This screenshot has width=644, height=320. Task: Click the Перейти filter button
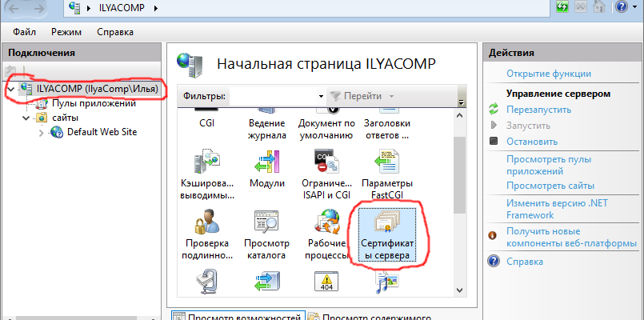point(356,97)
